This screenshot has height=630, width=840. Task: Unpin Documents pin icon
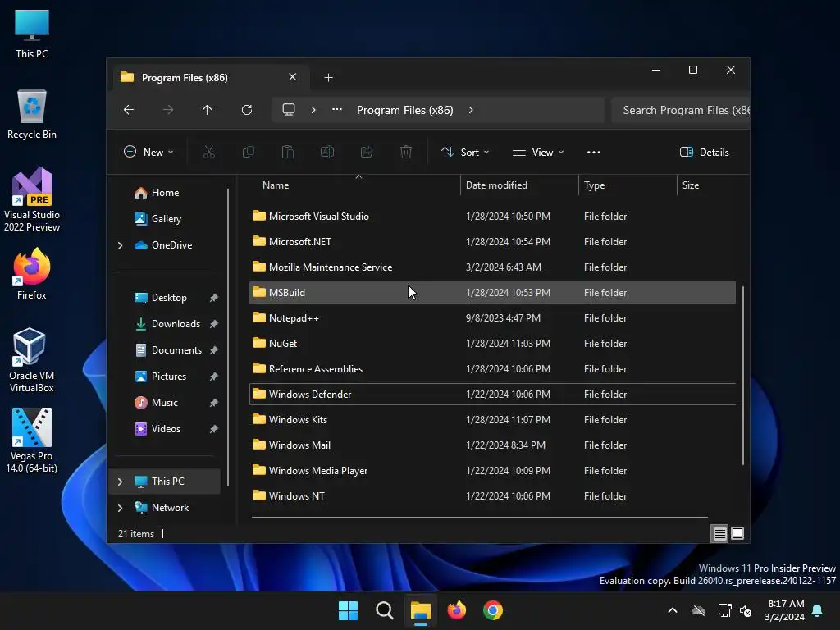pos(214,350)
